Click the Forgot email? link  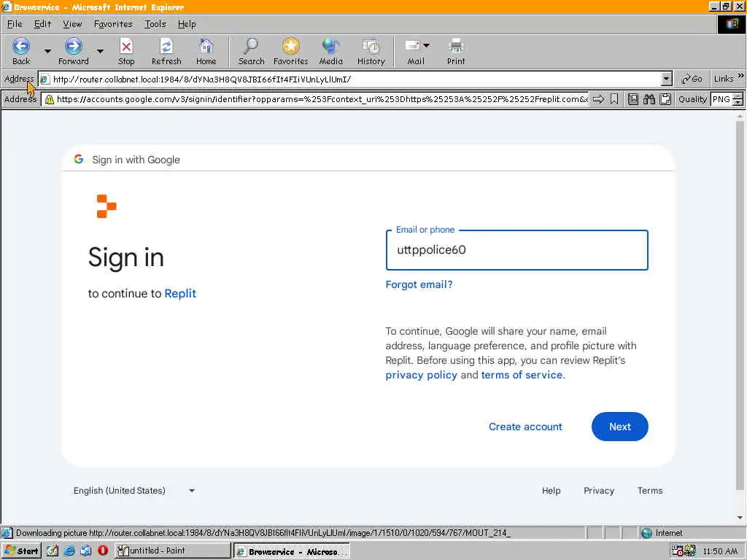click(x=419, y=284)
